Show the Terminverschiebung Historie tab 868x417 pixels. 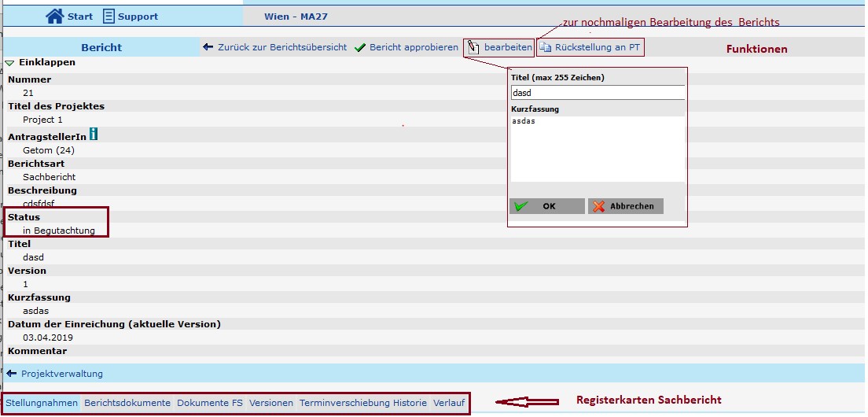pyautogui.click(x=363, y=403)
